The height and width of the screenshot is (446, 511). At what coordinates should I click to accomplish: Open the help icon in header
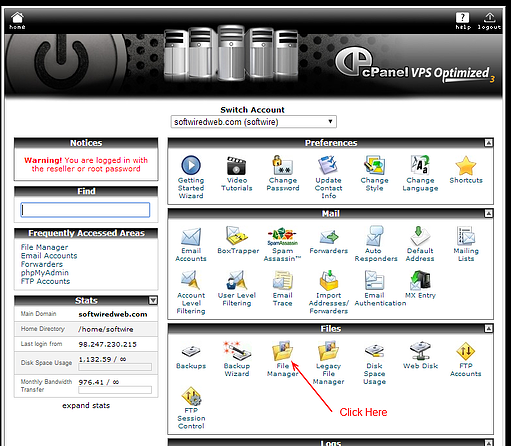(463, 21)
